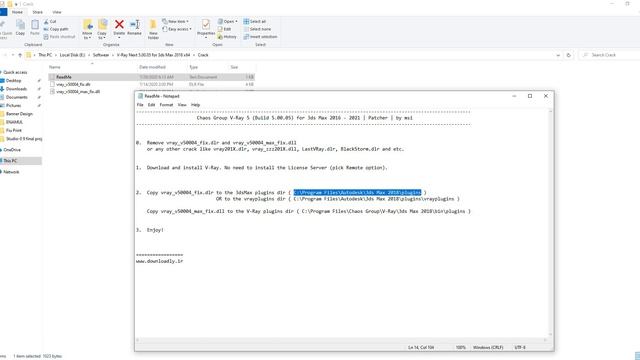Select the vray_v50004_fix.dlr file
The width and height of the screenshot is (640, 360).
(151, 84)
